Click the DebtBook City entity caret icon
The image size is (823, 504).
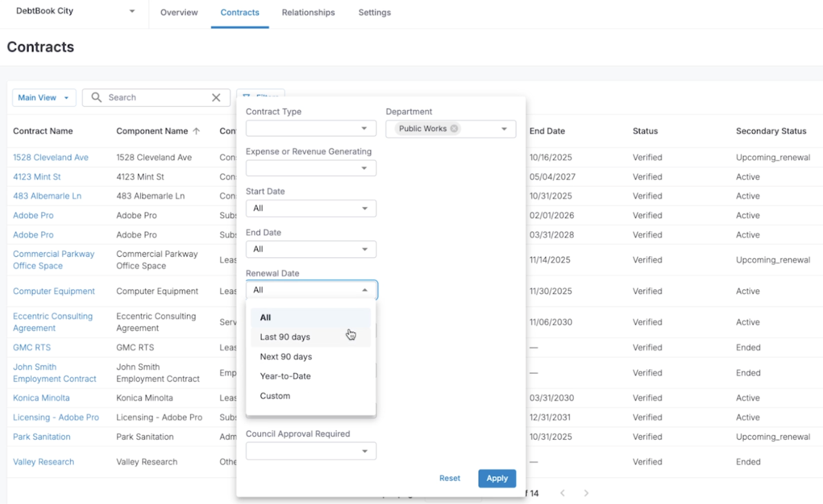[x=132, y=11]
